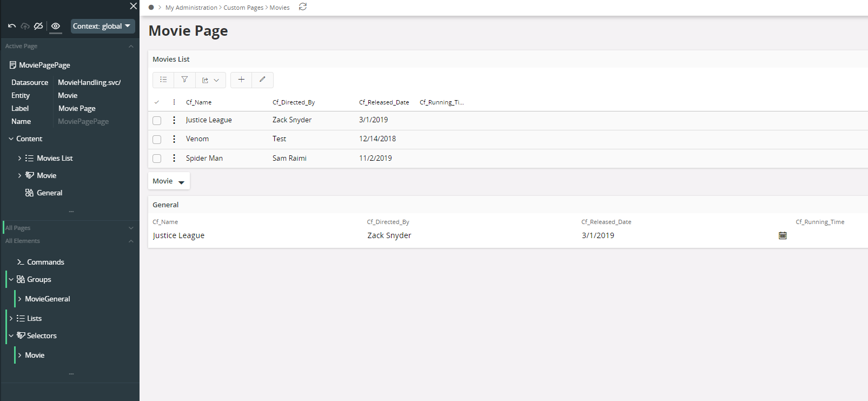Image resolution: width=868 pixels, height=401 pixels.
Task: Click the pencil edit icon in Movies List
Action: [x=262, y=80]
